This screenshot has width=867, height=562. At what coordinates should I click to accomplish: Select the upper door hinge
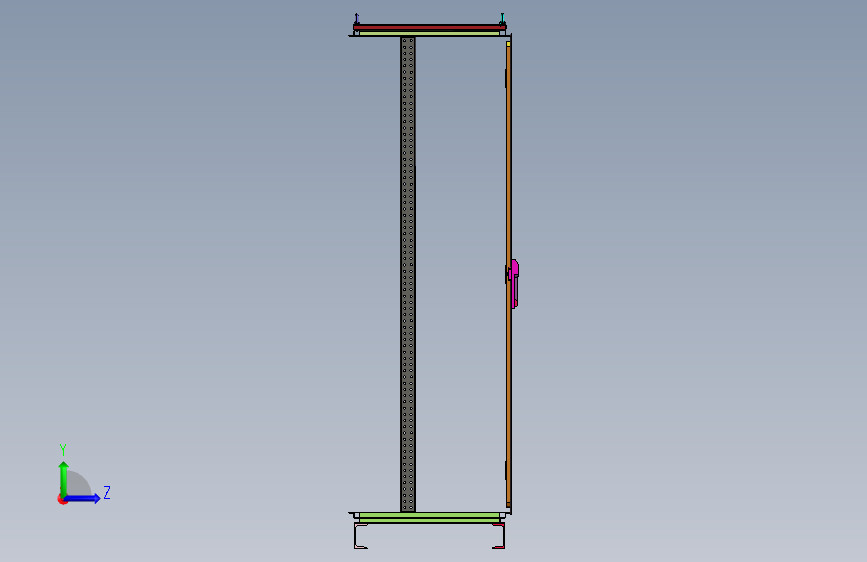tap(506, 78)
